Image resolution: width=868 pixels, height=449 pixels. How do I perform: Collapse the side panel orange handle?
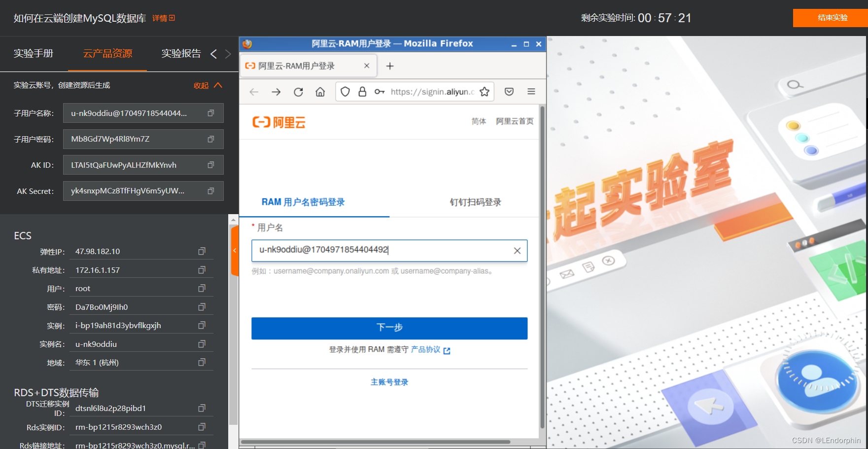pos(235,251)
